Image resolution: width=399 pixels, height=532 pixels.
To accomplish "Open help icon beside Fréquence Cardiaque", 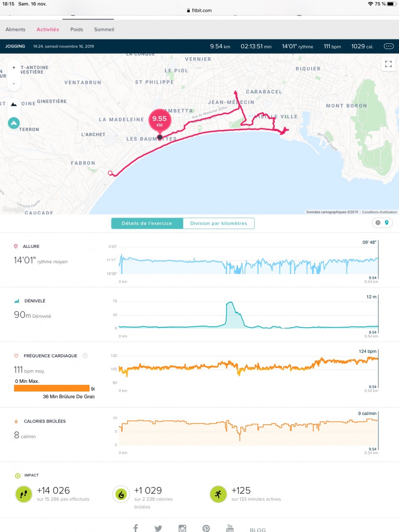I will tap(85, 356).
